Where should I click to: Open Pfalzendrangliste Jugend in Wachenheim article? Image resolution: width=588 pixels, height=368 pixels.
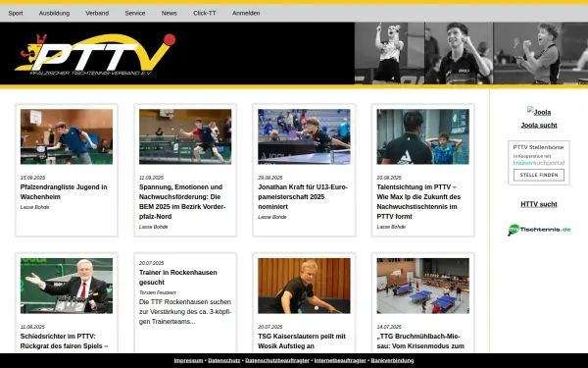click(64, 192)
